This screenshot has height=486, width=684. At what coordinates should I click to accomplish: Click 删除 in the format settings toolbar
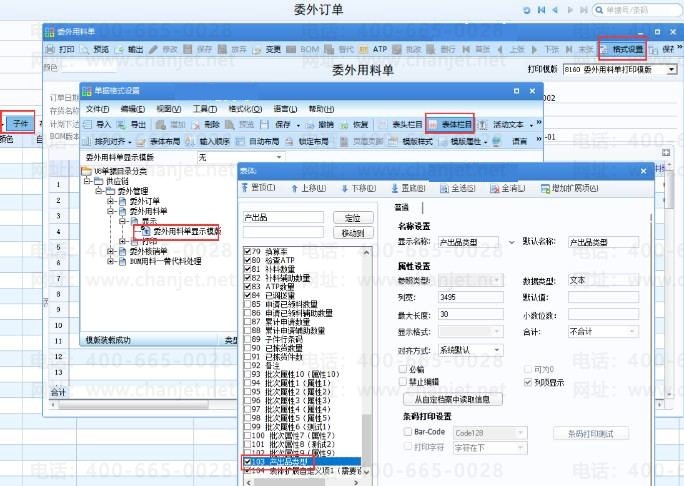[206, 125]
